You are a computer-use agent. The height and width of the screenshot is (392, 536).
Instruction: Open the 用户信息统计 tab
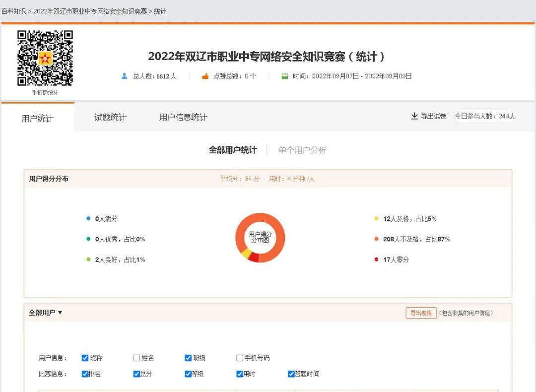183,118
